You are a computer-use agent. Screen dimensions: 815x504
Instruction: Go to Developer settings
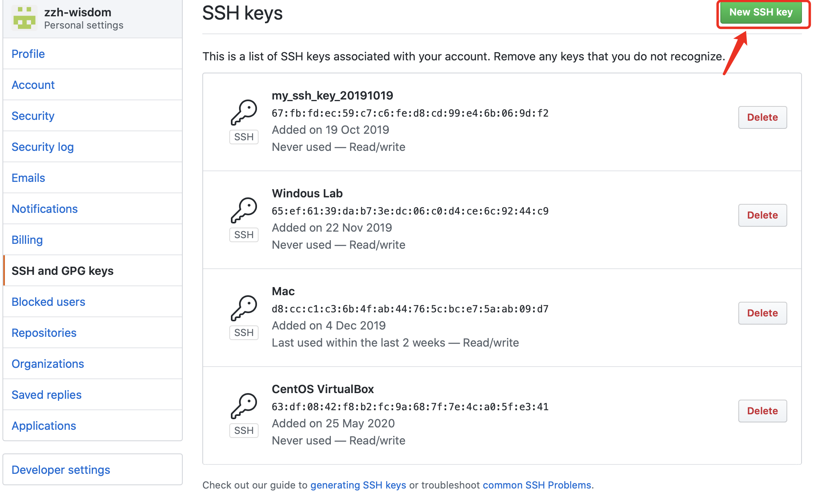pyautogui.click(x=61, y=469)
